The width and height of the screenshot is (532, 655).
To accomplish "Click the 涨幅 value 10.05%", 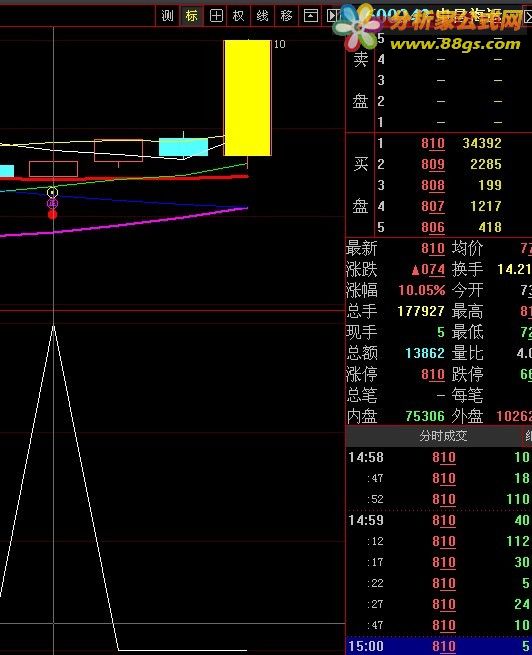I will pyautogui.click(x=422, y=290).
